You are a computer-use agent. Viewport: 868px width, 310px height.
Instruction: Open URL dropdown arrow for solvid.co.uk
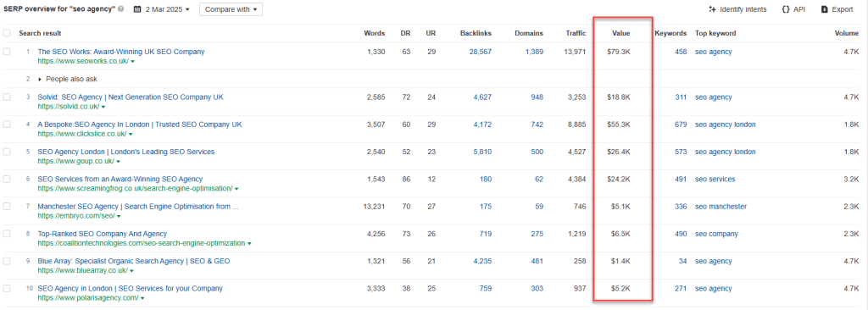(x=103, y=107)
